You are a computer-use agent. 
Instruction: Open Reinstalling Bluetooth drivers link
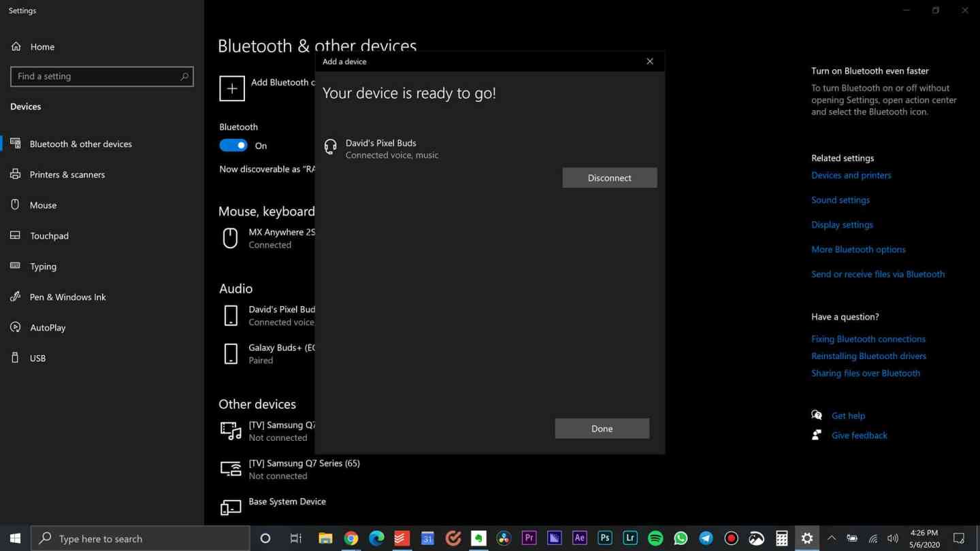tap(868, 356)
